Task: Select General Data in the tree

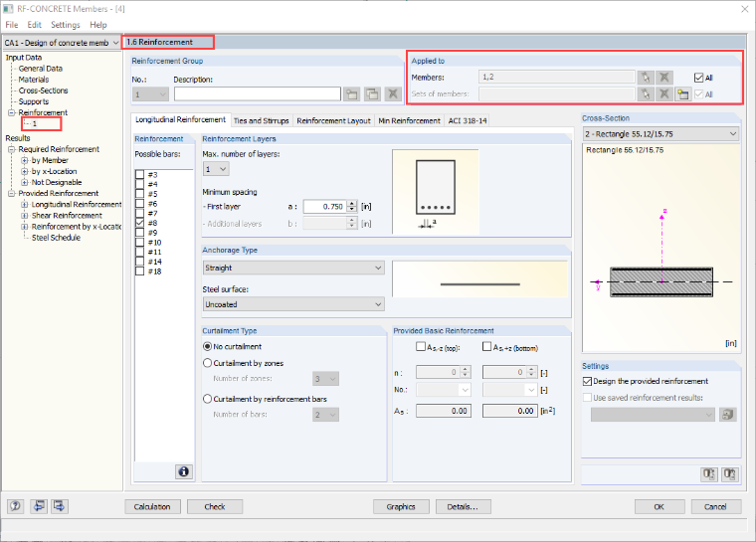Action: point(41,69)
